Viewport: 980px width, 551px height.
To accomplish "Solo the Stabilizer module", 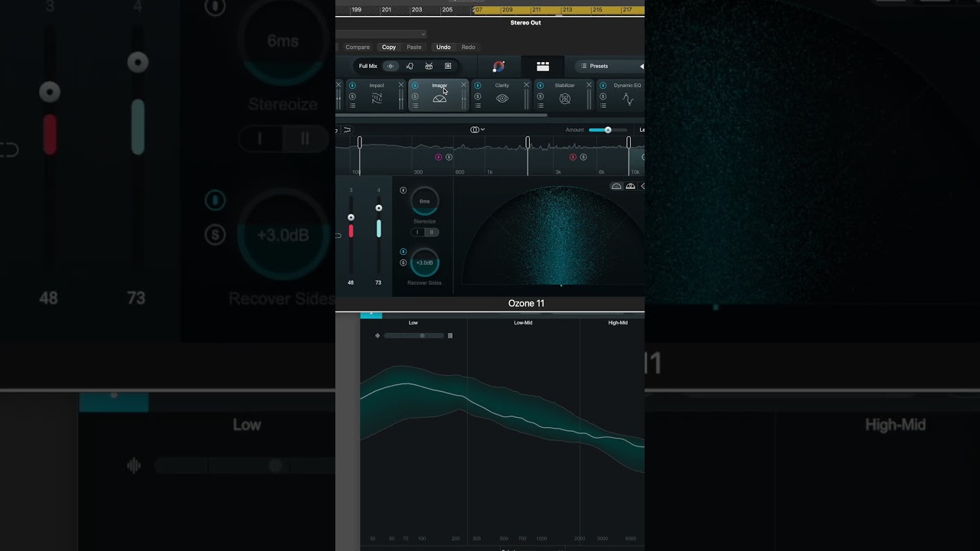I will [x=540, y=96].
